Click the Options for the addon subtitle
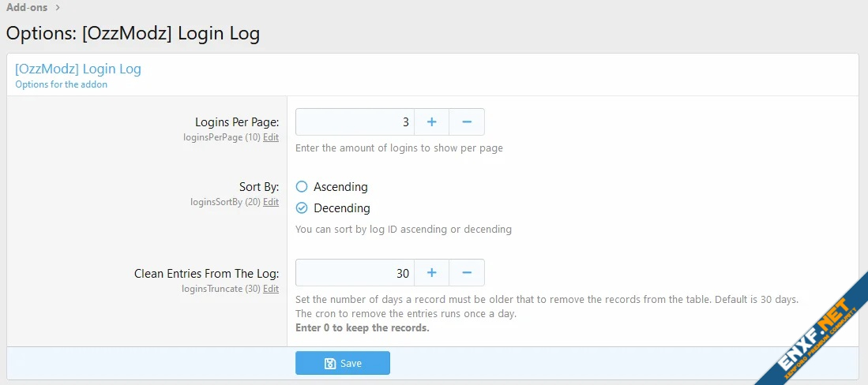868x385 pixels. pos(62,84)
